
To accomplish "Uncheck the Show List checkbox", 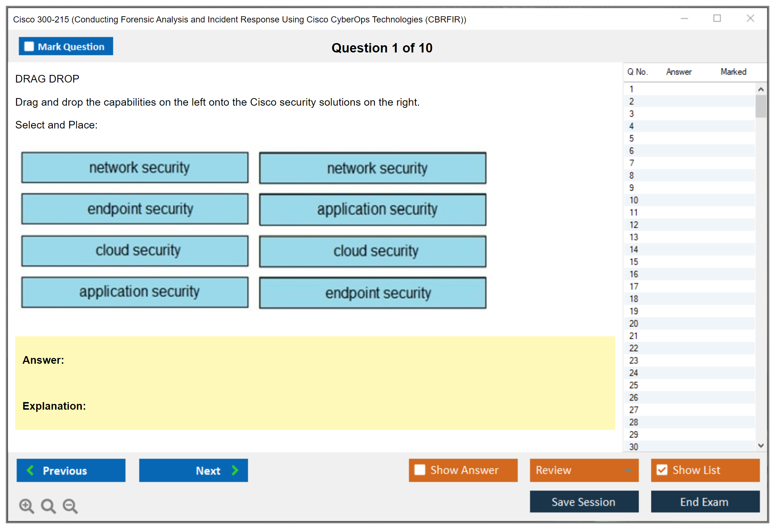I will [662, 470].
